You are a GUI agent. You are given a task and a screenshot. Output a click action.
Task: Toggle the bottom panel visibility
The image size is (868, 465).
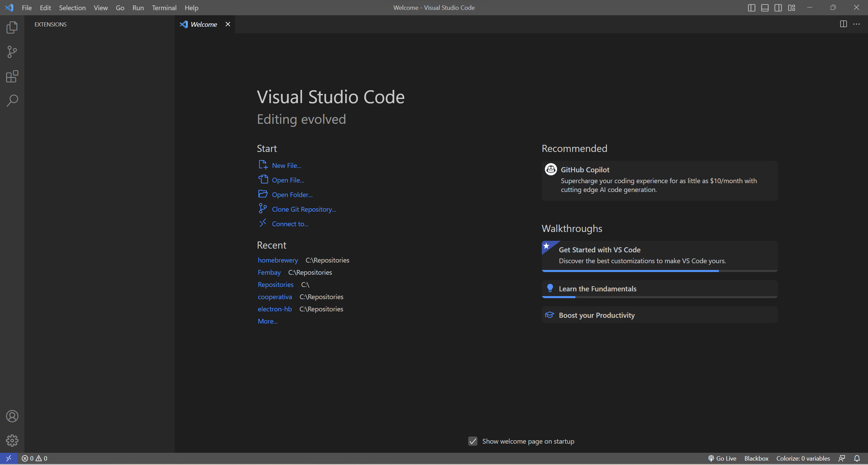[x=765, y=7]
